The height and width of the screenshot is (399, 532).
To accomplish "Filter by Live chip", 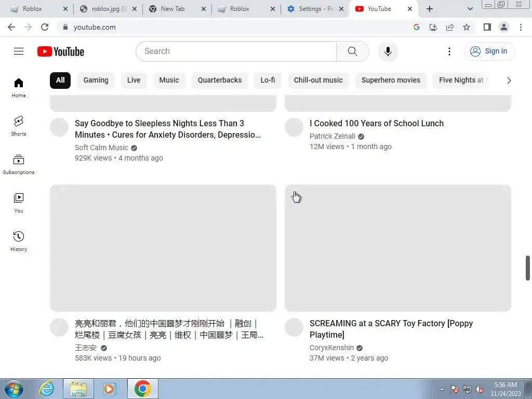I will (x=134, y=81).
